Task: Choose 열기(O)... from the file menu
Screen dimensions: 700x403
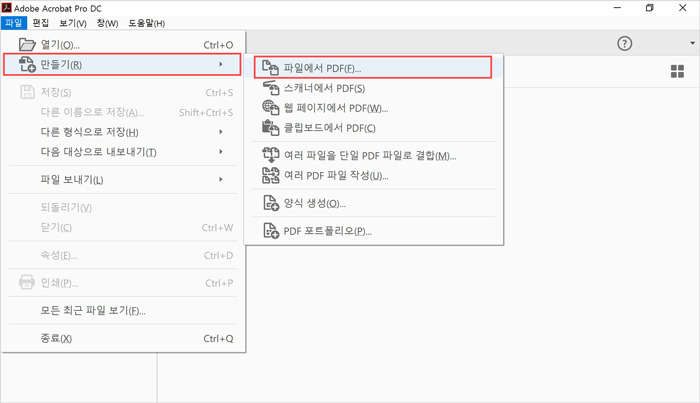Action: point(123,45)
